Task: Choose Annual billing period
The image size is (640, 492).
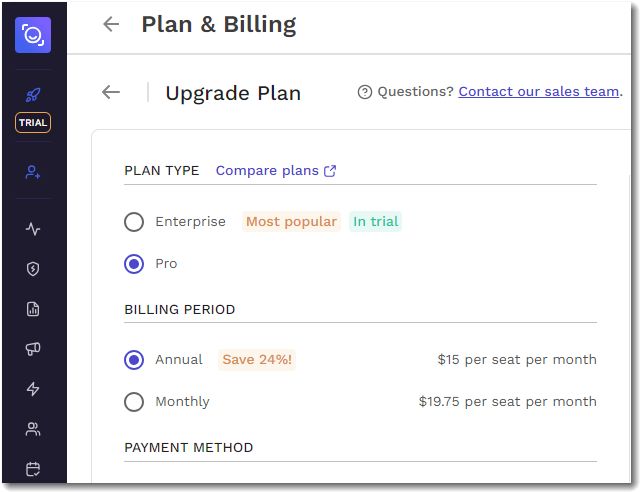Action: pos(134,360)
